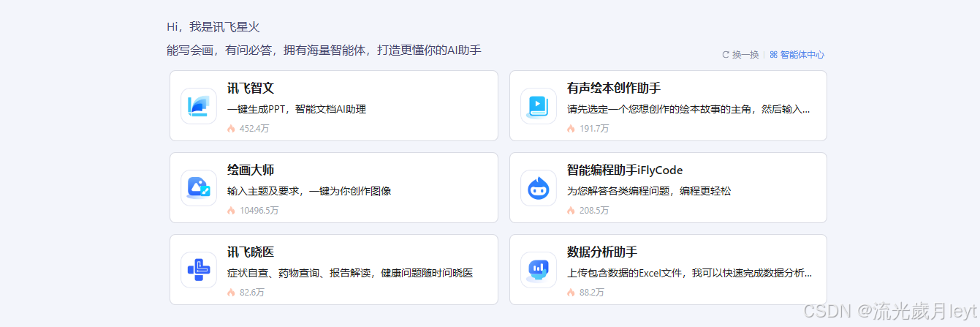Open the 讯飞晓医 medical cross icon
This screenshot has width=980, height=327.
199,270
